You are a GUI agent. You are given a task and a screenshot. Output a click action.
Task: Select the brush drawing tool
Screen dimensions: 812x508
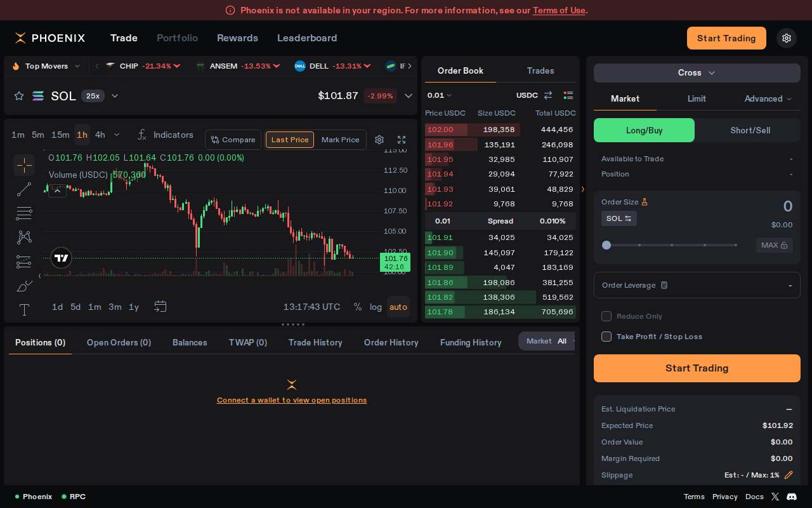pos(24,286)
